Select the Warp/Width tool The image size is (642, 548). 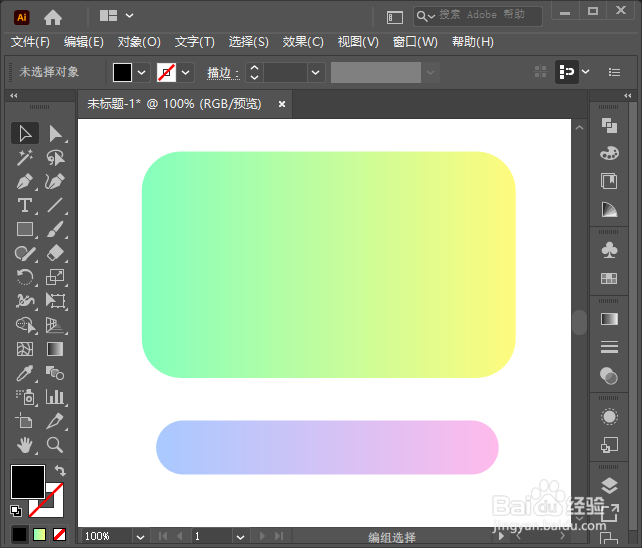coord(25,301)
